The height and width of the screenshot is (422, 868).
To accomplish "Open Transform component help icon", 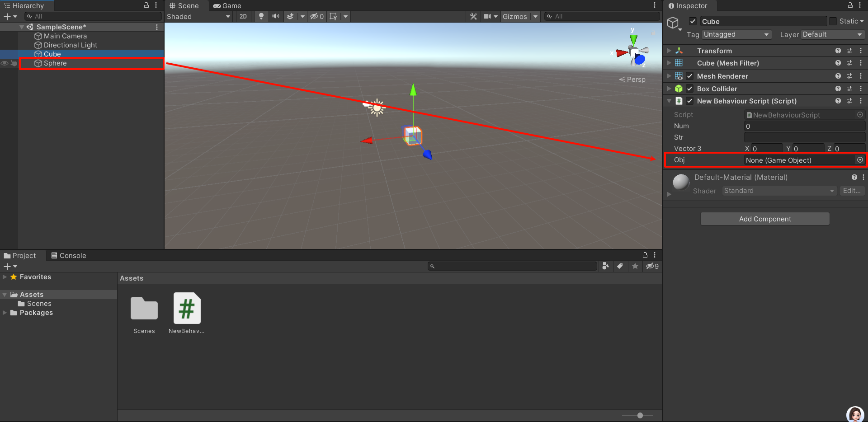I will (838, 51).
